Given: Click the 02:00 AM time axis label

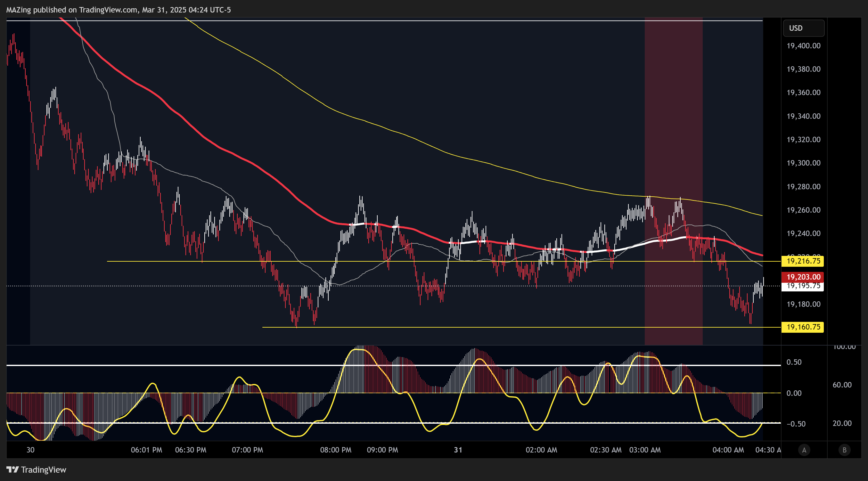Looking at the screenshot, I should pos(542,450).
